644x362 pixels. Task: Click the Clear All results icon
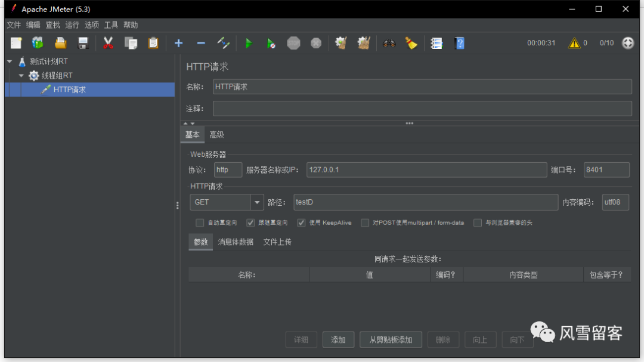364,43
